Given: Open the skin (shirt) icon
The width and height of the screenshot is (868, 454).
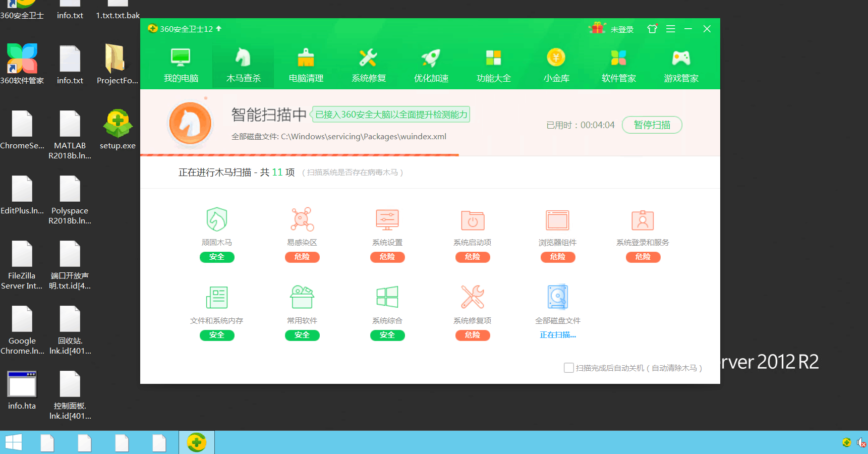Looking at the screenshot, I should click(x=652, y=29).
